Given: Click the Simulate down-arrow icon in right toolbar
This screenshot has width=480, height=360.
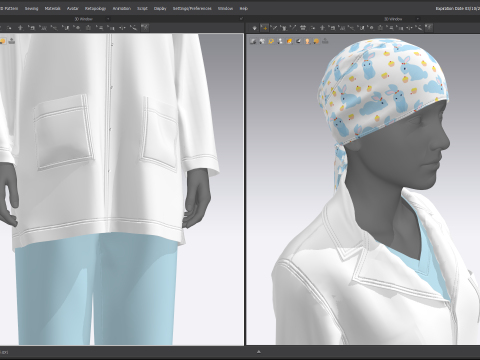Looking at the screenshot, I should 255,28.
